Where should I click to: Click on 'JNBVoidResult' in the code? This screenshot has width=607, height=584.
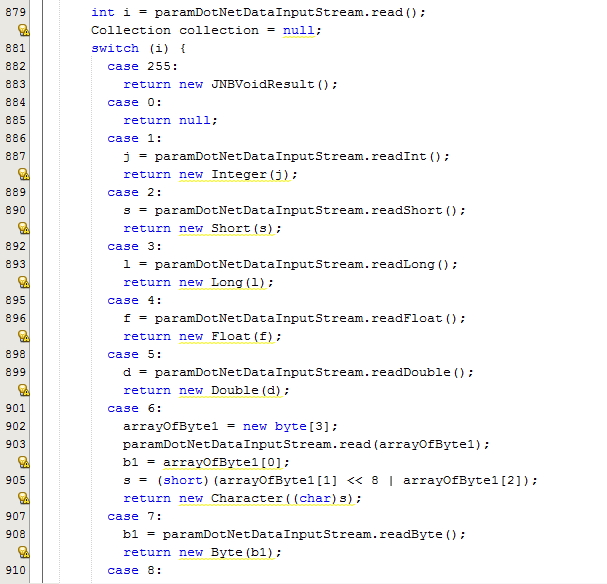263,84
